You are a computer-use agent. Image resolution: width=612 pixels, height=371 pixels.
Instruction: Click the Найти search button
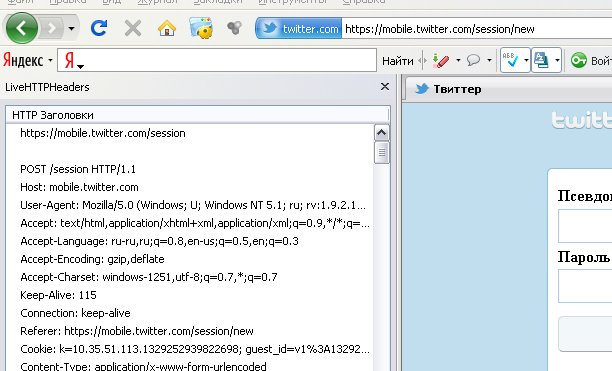(x=398, y=61)
